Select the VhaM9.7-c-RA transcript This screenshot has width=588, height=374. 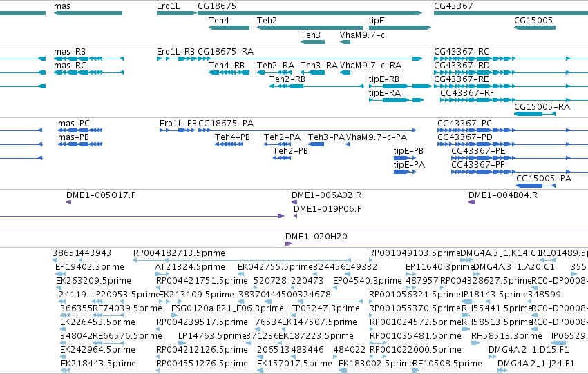[345, 72]
